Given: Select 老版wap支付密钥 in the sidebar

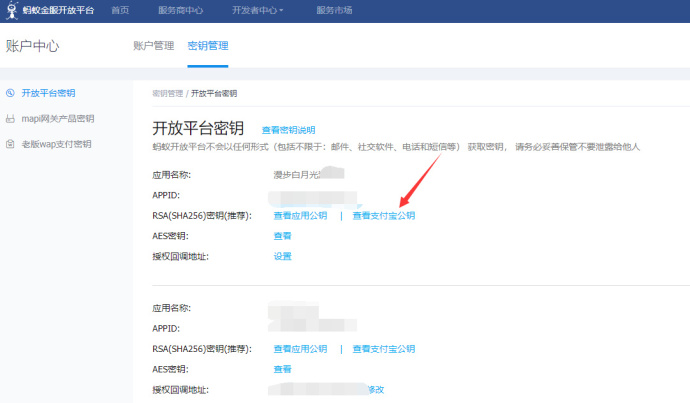Looking at the screenshot, I should click(56, 144).
